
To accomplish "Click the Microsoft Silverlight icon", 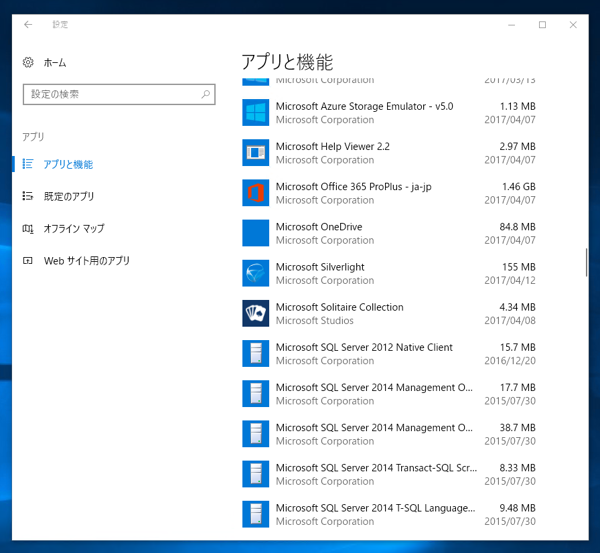I will (256, 273).
